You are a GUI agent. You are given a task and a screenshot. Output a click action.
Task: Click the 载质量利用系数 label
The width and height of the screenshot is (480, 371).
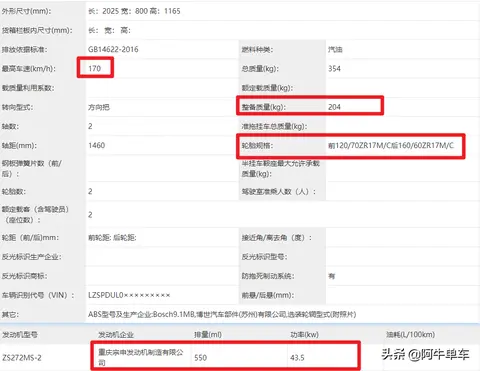[28, 88]
